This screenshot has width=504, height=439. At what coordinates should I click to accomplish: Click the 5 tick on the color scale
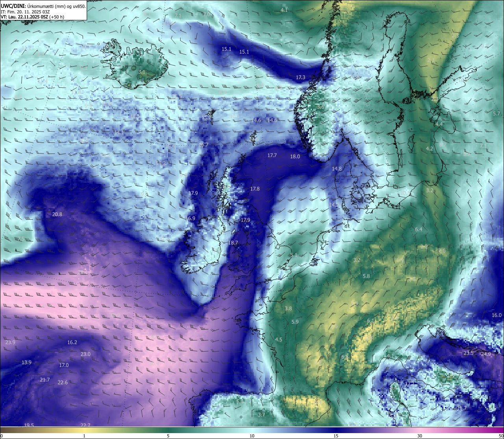(x=168, y=436)
